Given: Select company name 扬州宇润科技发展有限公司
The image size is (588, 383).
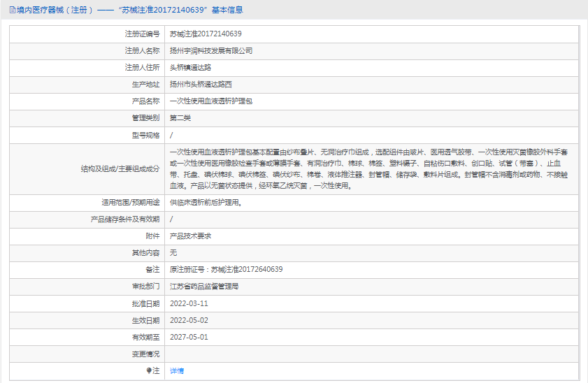Looking at the screenshot, I should click(210, 50).
